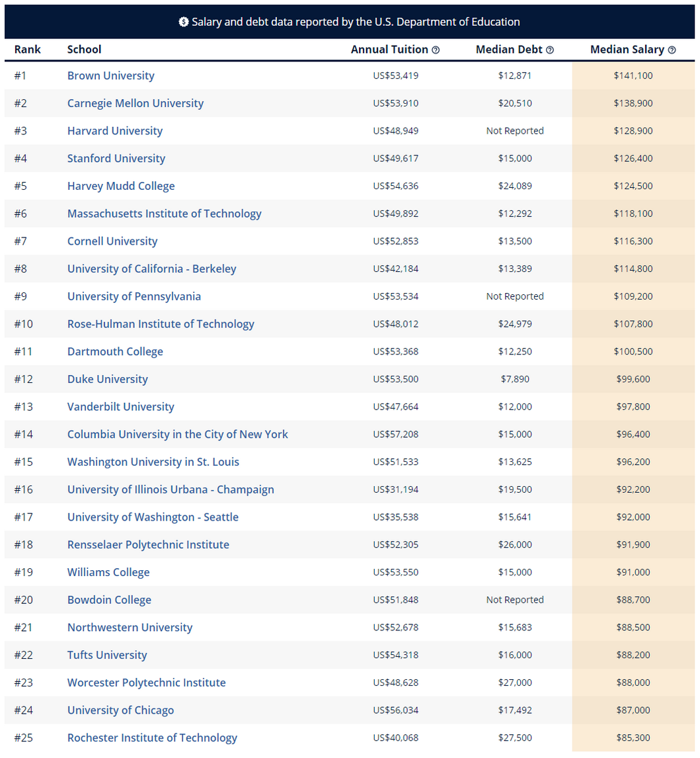Click the $141,100 salary for Brown University
Image resolution: width=700 pixels, height=758 pixels.
click(x=633, y=76)
